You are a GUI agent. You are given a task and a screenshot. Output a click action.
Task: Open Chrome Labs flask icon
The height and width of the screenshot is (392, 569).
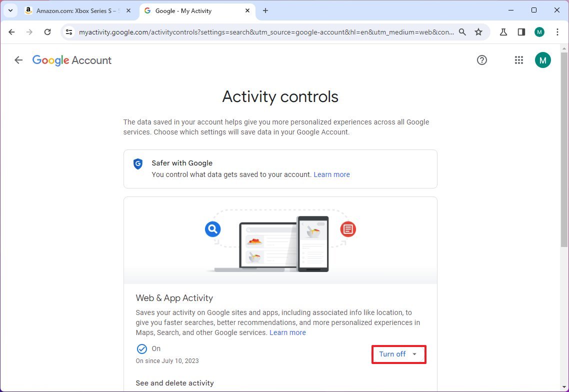pyautogui.click(x=503, y=32)
